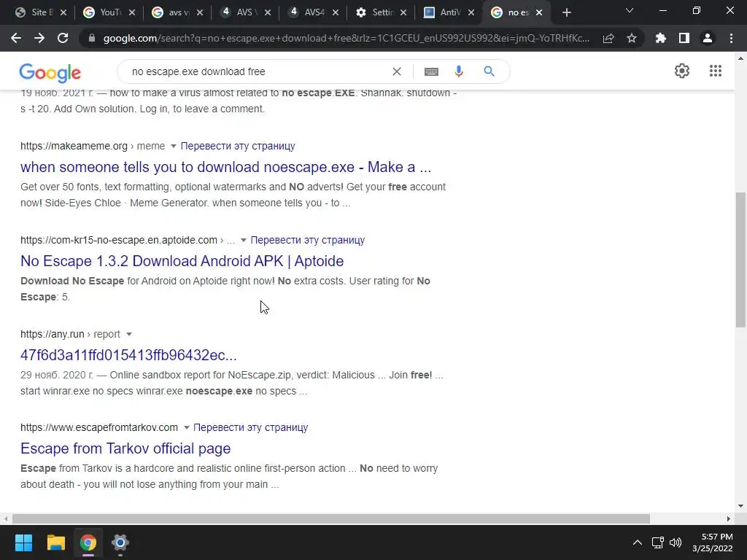
Task: Start voice search with the microphone
Action: [x=458, y=71]
